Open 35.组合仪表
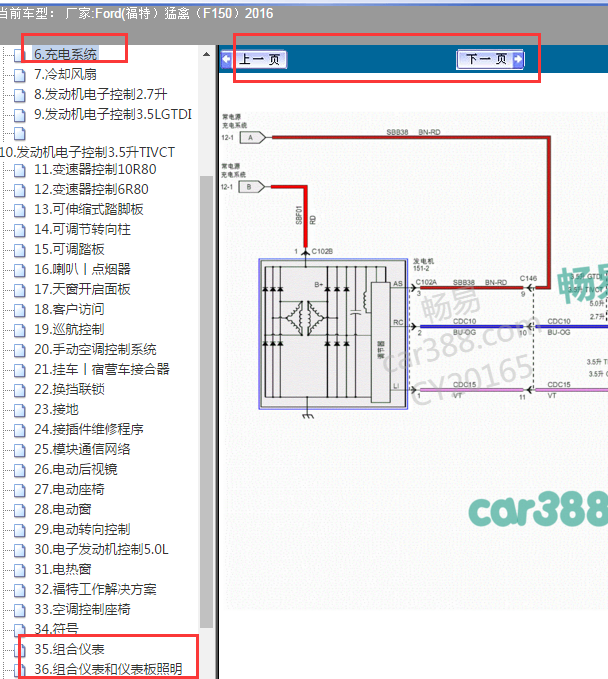608x679 pixels. 69,649
